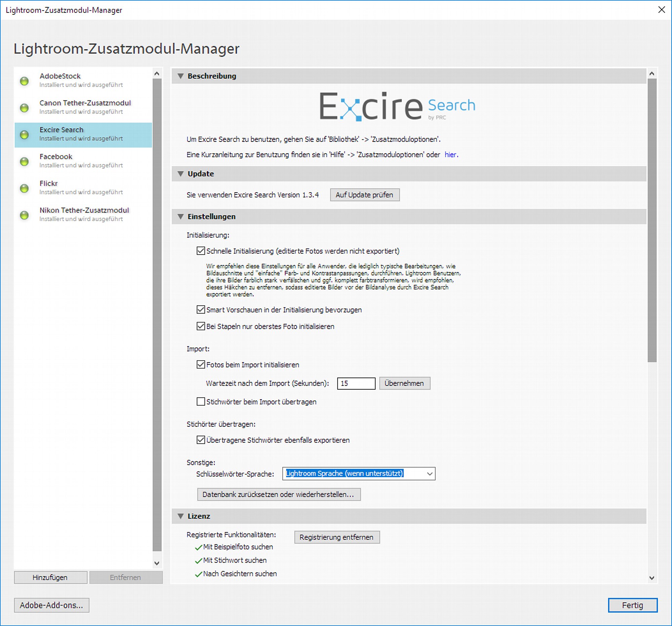Click the Excire Search logo image
This screenshot has width=672, height=626.
tap(397, 107)
